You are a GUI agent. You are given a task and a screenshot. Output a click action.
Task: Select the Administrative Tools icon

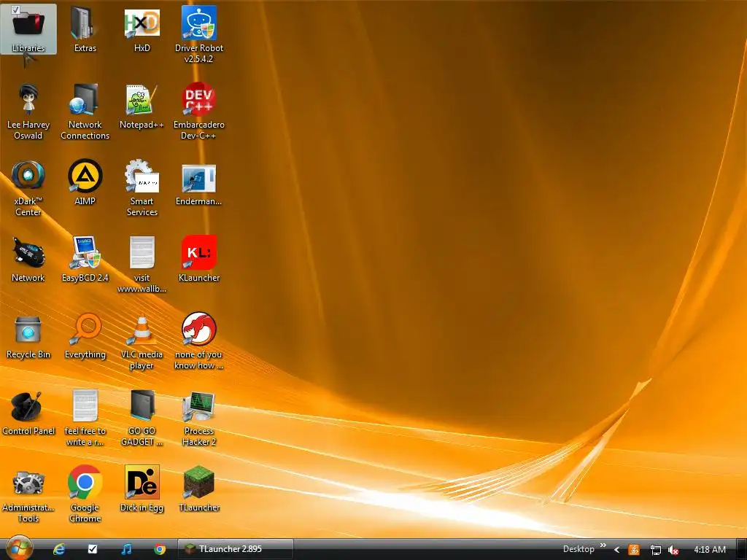coord(28,495)
